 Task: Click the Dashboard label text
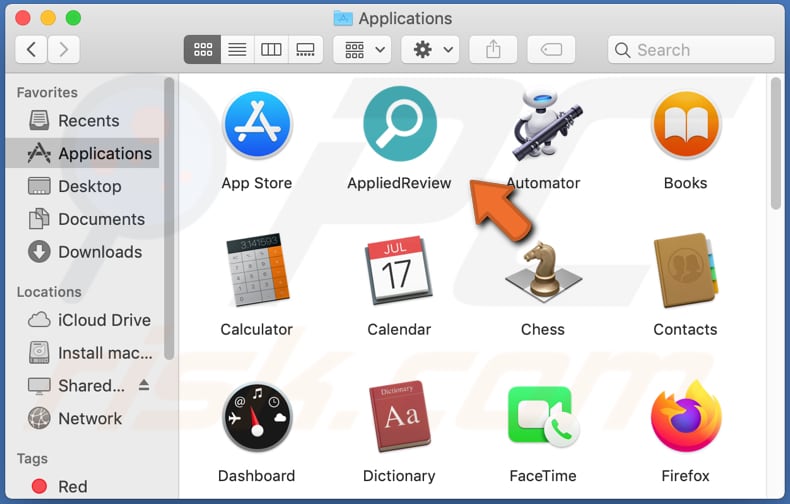tap(256, 476)
